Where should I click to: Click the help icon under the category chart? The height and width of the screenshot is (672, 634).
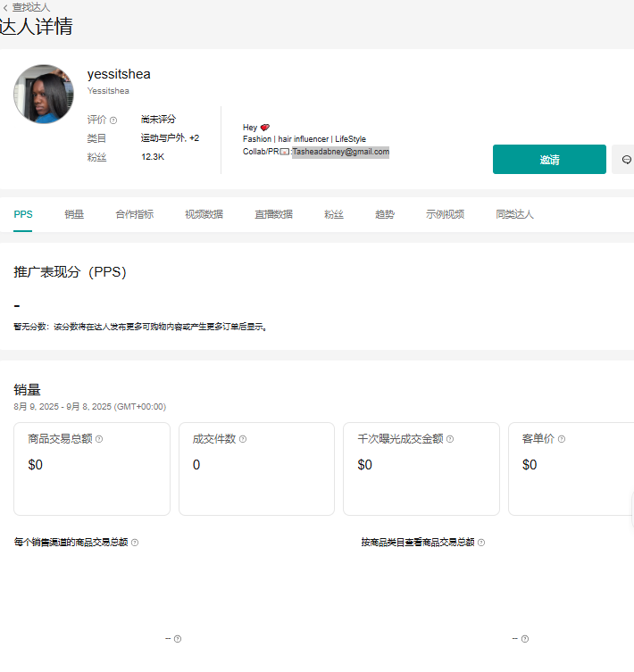coord(525,639)
